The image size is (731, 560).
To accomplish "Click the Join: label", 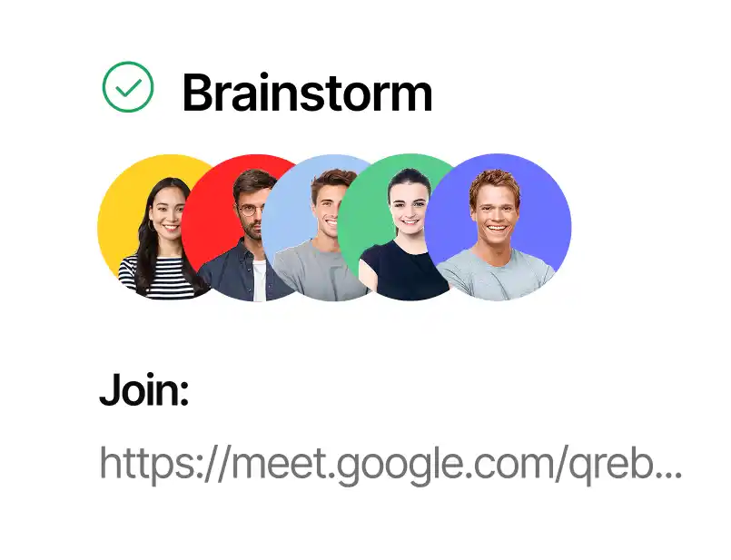I will [x=144, y=390].
